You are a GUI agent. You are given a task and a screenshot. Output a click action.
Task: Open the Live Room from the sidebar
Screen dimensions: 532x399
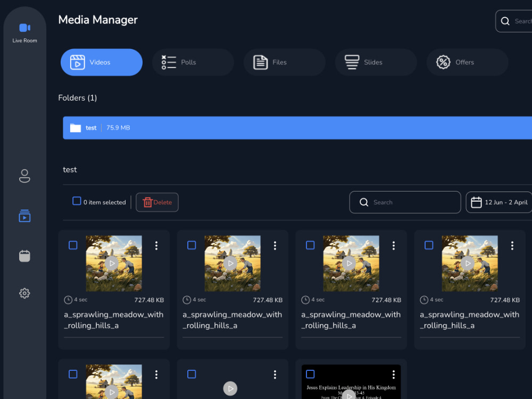(25, 33)
